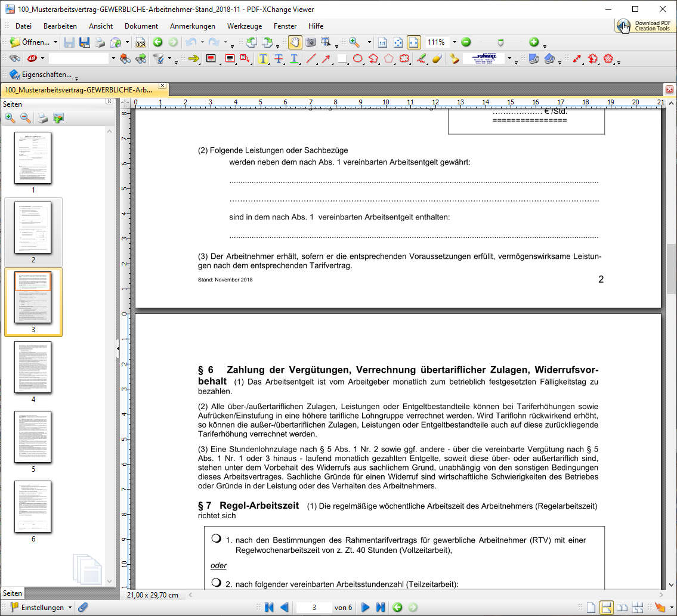The image size is (677, 616).
Task: Pick the Distance measuring tool
Action: click(577, 58)
